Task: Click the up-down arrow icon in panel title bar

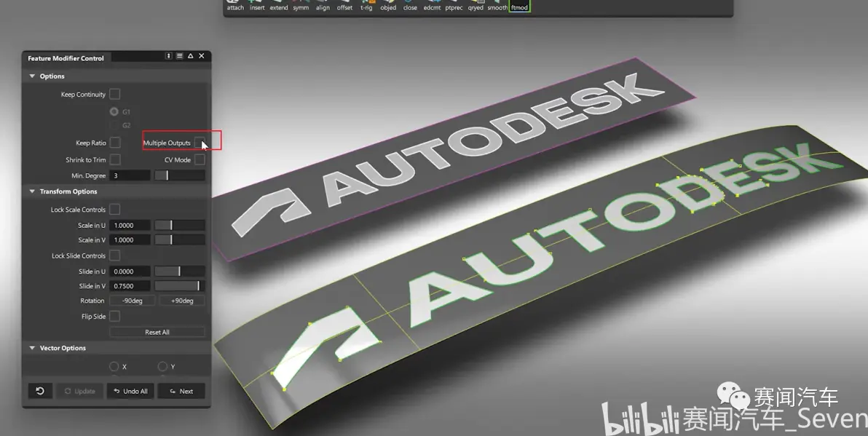Action: coord(169,56)
